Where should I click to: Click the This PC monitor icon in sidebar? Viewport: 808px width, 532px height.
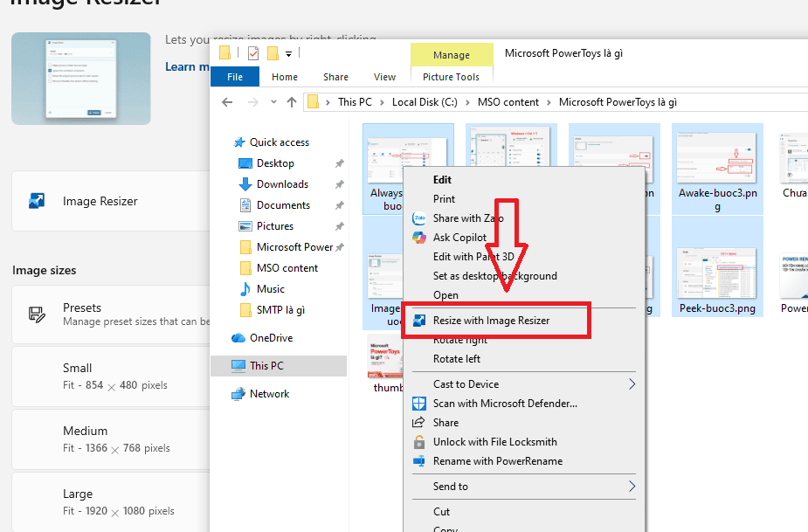(x=238, y=365)
